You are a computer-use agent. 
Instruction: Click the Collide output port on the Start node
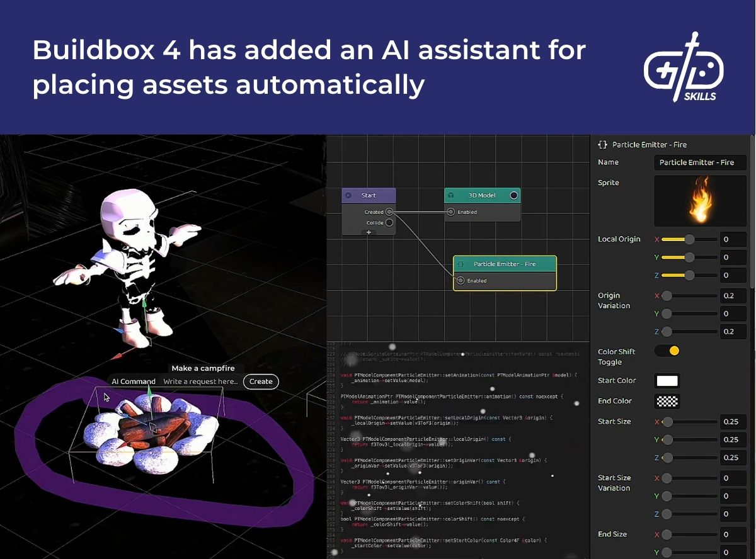389,223
